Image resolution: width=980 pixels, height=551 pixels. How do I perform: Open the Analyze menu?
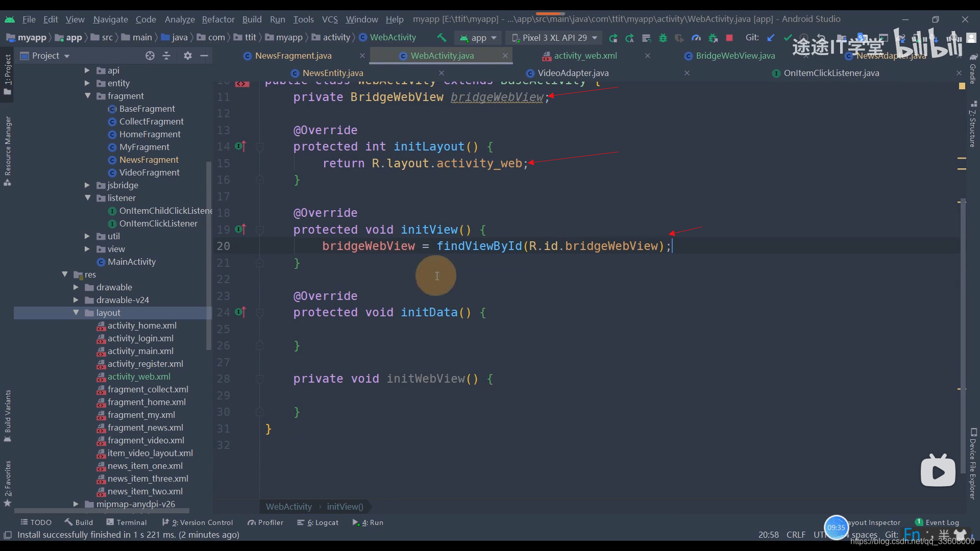[180, 19]
